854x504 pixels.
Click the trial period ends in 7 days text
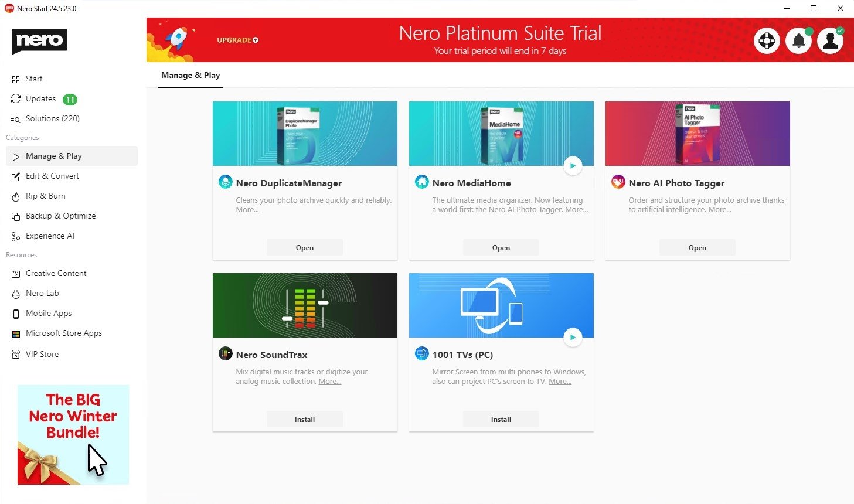coord(500,51)
